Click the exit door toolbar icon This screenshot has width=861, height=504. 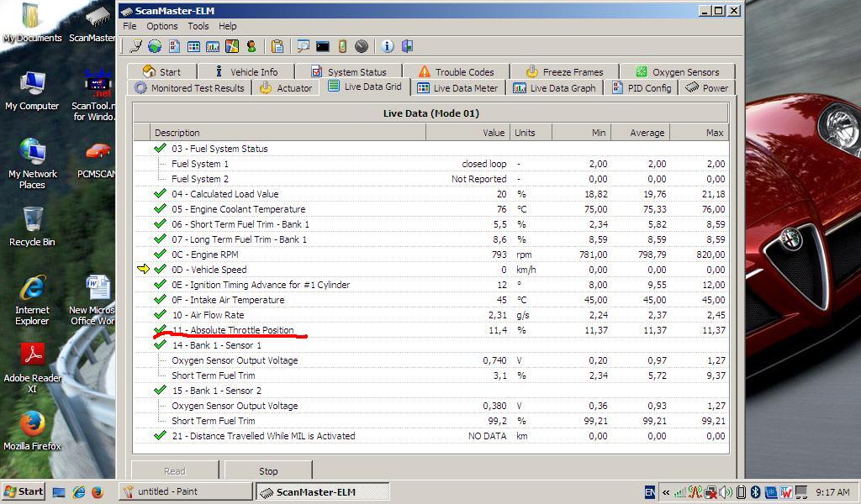click(x=407, y=46)
